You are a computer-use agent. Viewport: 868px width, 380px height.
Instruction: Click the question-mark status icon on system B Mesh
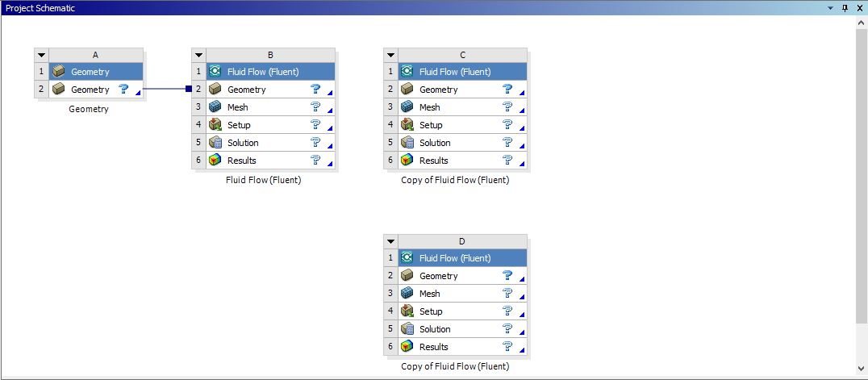[315, 106]
